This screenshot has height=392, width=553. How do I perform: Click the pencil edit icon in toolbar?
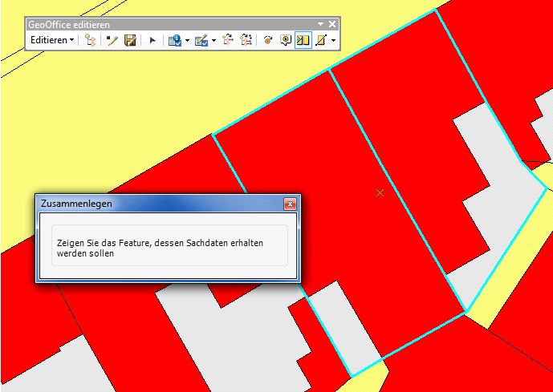click(113, 39)
